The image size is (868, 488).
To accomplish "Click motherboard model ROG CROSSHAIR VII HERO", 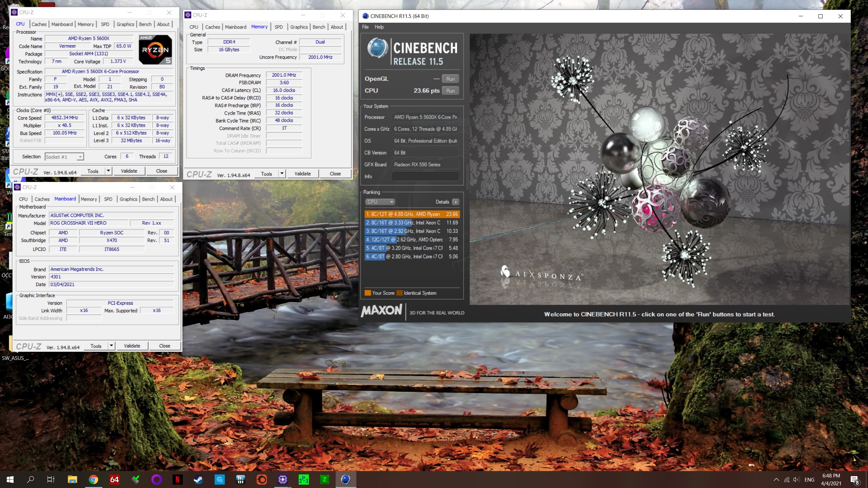I will point(89,223).
